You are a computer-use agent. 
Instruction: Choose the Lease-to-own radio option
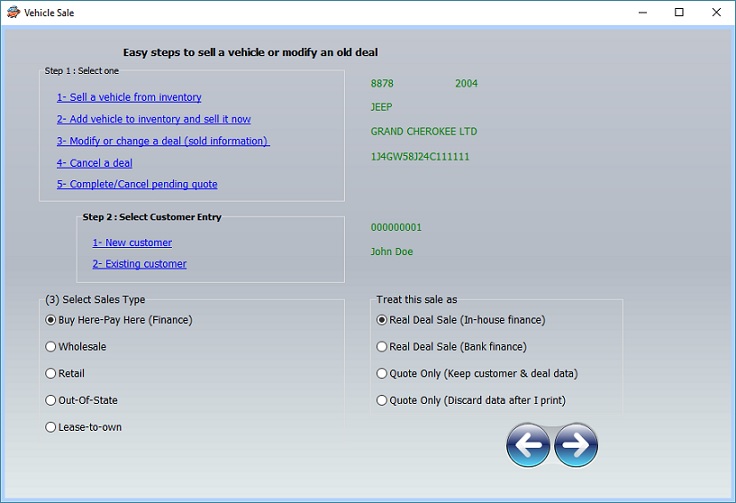[51, 427]
